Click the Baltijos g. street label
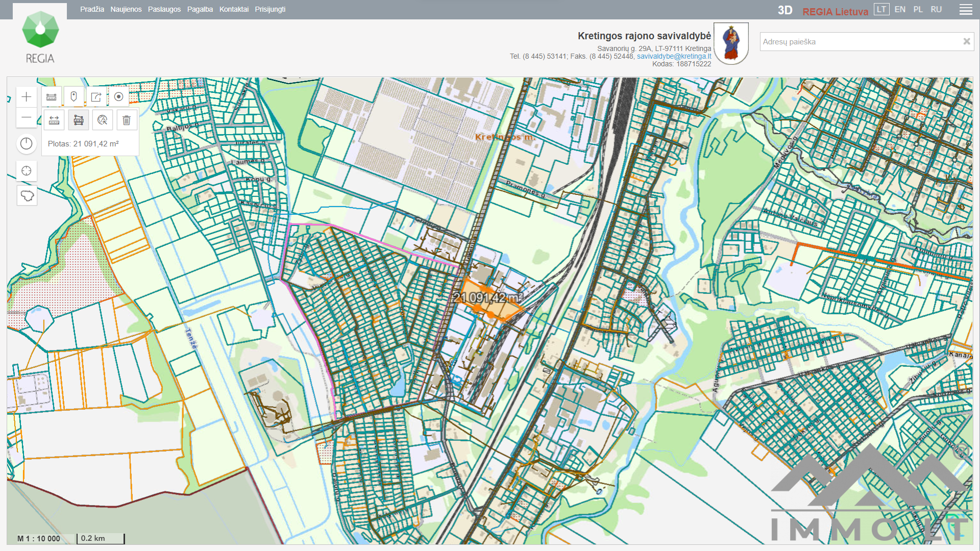This screenshot has width=980, height=551. 183,127
